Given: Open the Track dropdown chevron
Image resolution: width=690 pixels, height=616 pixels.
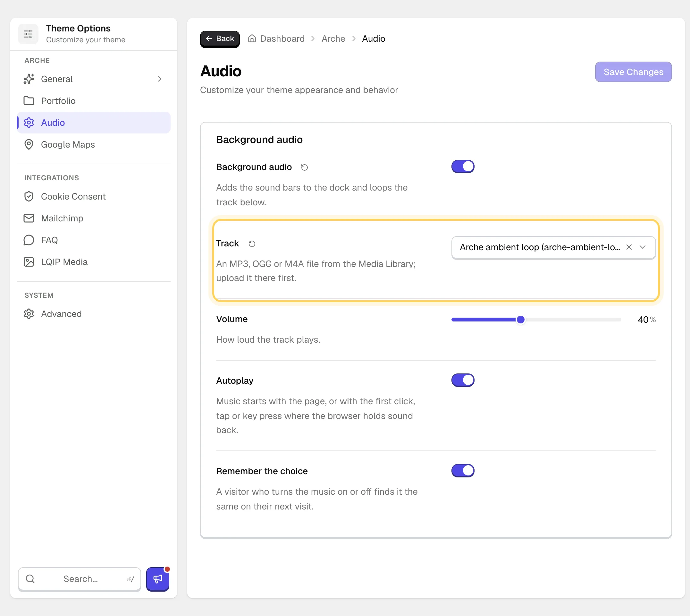Looking at the screenshot, I should [643, 247].
